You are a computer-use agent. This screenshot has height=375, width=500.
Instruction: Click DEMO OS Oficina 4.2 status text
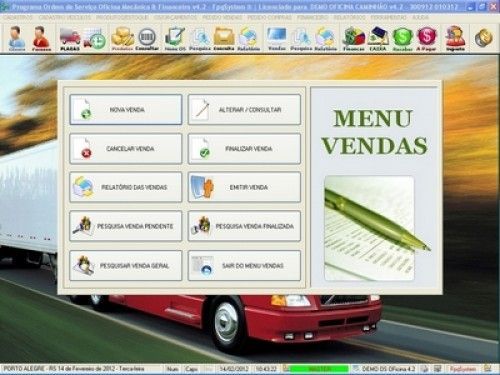click(388, 369)
